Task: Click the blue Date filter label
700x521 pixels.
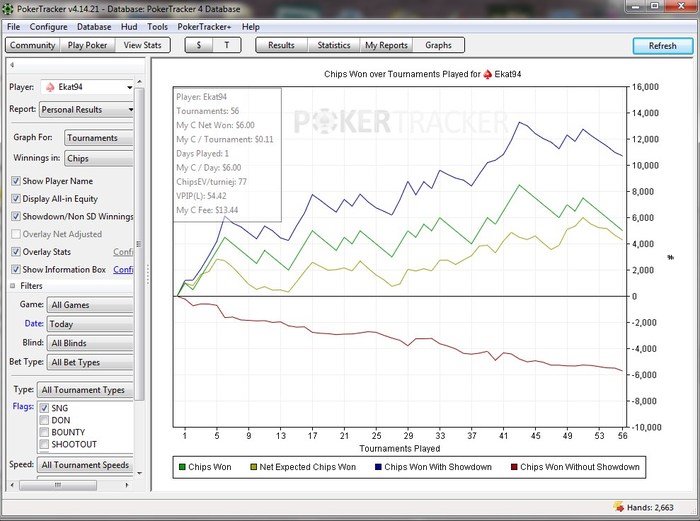Action: [34, 323]
